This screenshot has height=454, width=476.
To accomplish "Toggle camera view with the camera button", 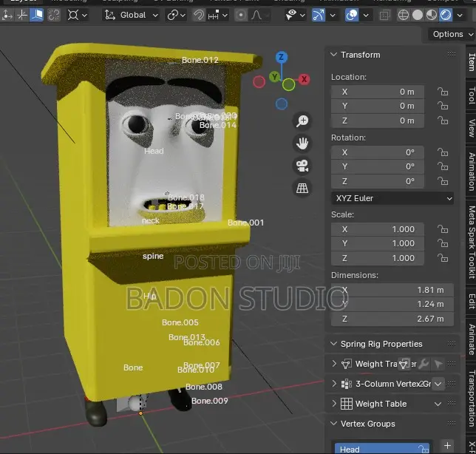I will [x=302, y=166].
